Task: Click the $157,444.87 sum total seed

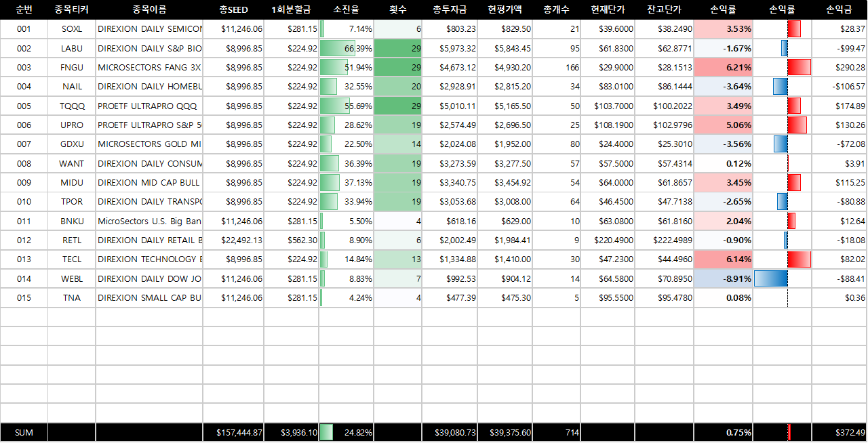Action: [x=233, y=433]
